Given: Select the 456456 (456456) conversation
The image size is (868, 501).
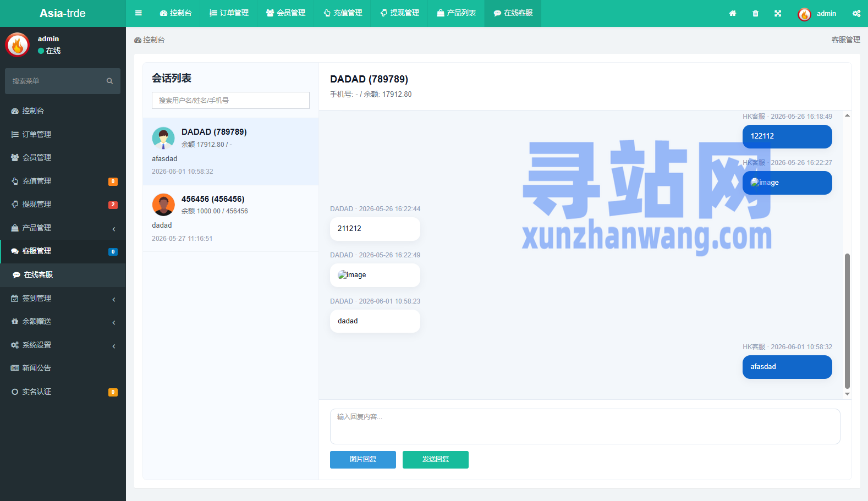Looking at the screenshot, I should (x=230, y=218).
